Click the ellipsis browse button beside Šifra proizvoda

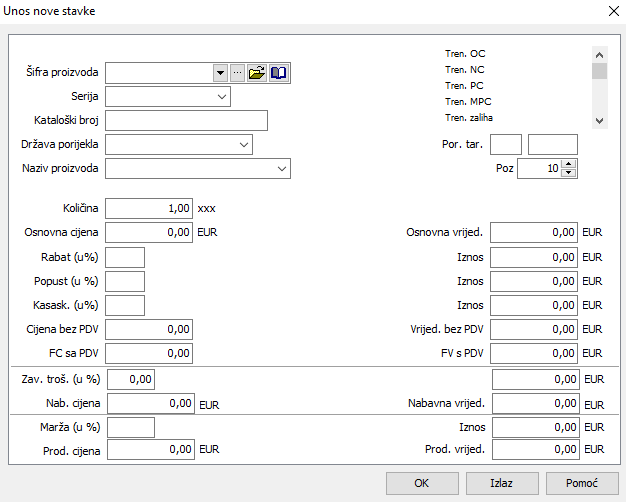click(237, 73)
